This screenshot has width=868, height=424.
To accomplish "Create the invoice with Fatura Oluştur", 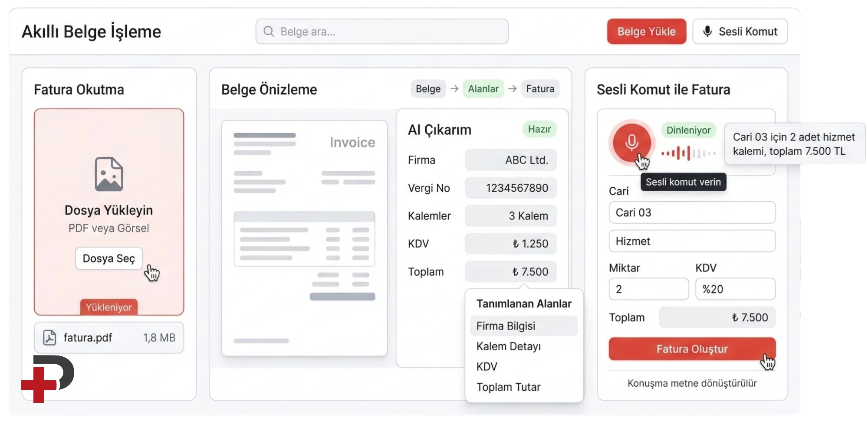I will click(692, 349).
